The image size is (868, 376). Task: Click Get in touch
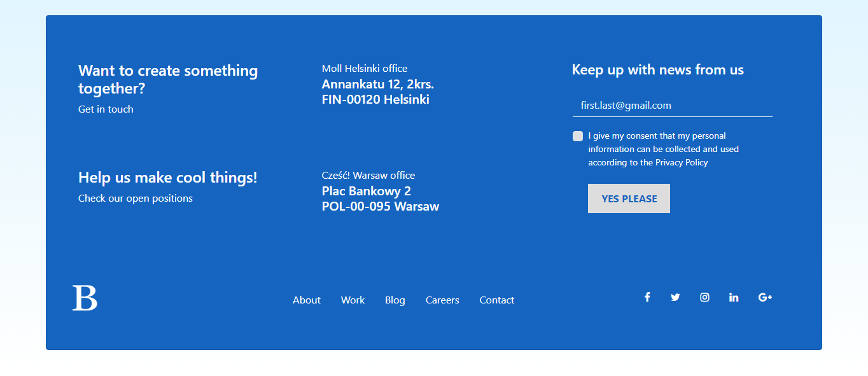click(x=106, y=109)
